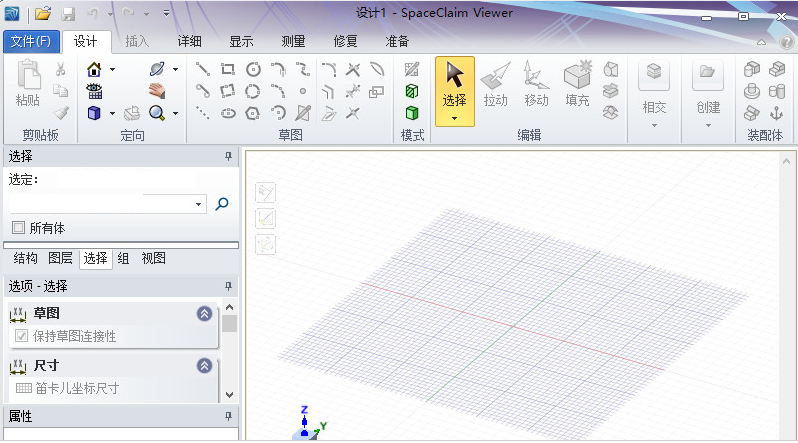Collapse the 草图 options section
Image resolution: width=798 pixels, height=443 pixels.
point(205,313)
